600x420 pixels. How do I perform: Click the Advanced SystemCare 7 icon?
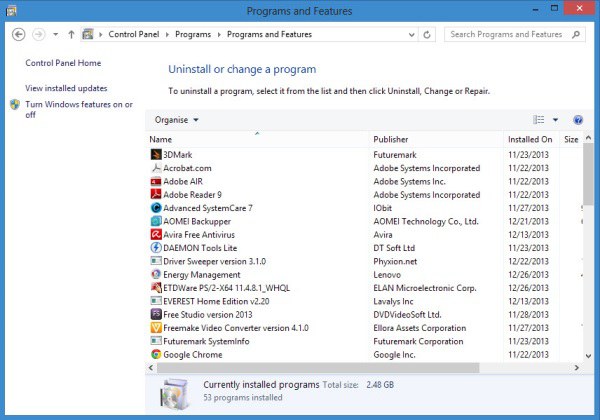click(156, 208)
